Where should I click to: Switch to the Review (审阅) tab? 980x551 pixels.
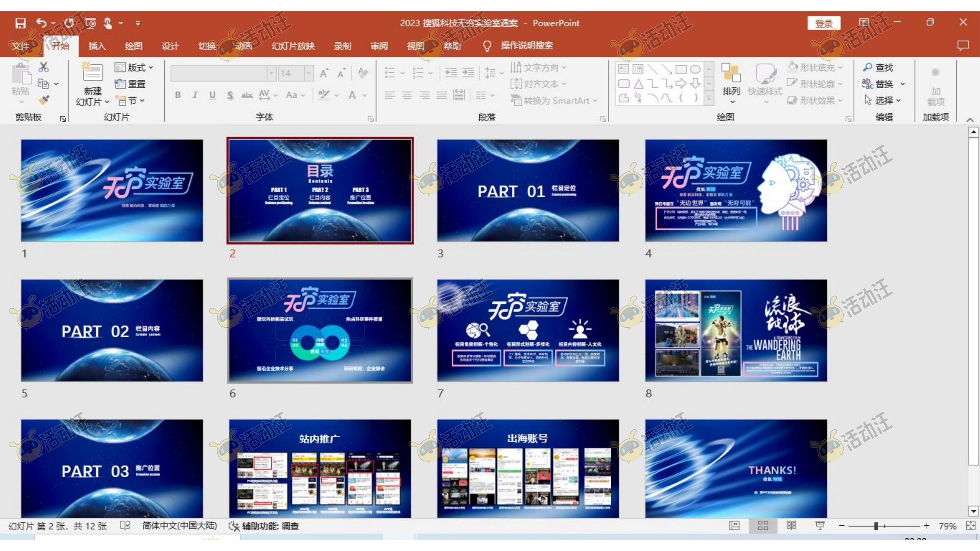[x=379, y=46]
